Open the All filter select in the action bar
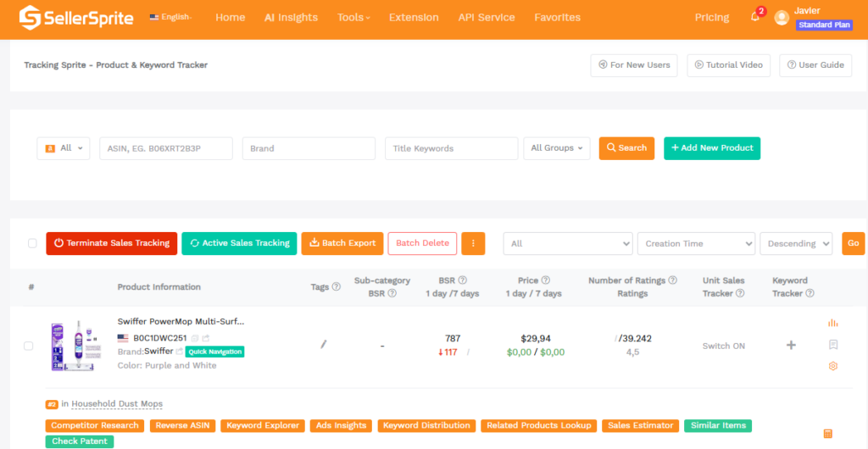Screen dimensions: 868x449 pyautogui.click(x=568, y=243)
